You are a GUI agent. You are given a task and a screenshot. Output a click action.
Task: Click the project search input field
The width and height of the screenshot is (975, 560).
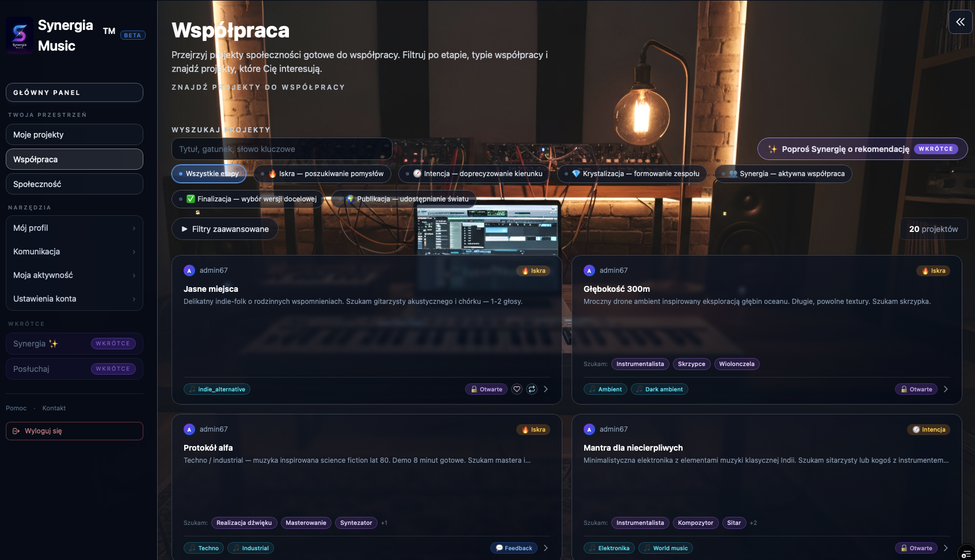pos(281,149)
